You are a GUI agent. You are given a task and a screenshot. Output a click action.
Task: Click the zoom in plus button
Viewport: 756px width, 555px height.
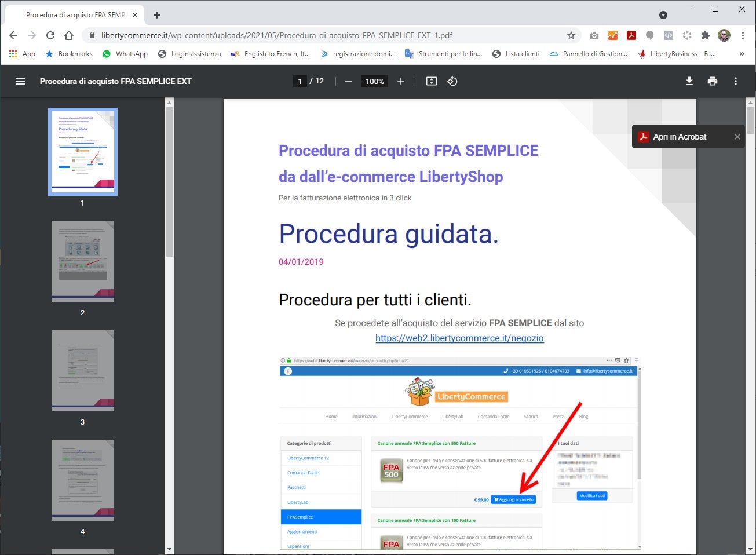401,81
